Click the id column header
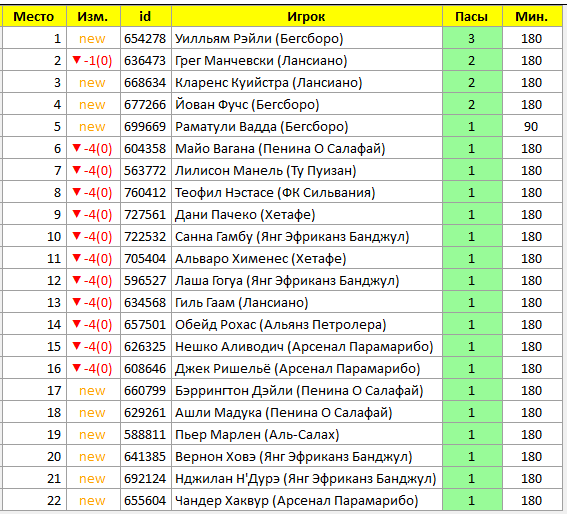The height and width of the screenshot is (514, 567). pyautogui.click(x=145, y=16)
